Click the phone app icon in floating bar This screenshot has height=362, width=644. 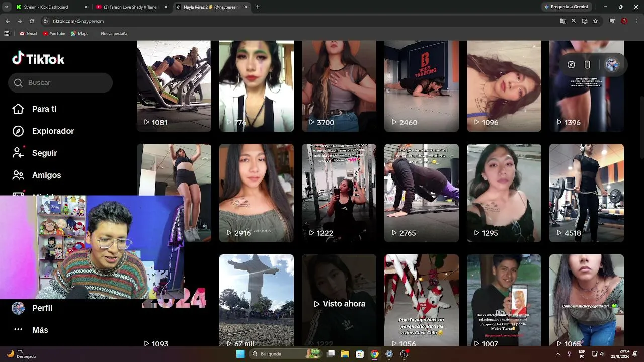pos(587,64)
